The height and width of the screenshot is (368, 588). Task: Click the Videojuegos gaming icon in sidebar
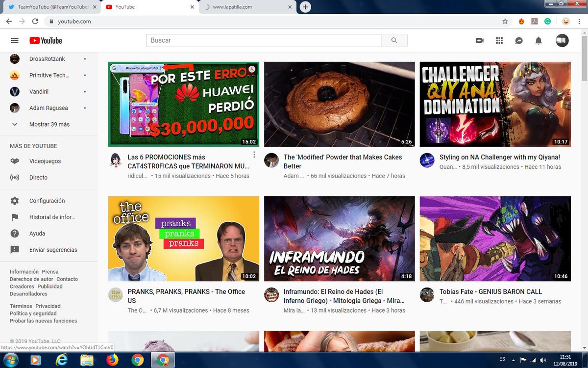point(15,161)
